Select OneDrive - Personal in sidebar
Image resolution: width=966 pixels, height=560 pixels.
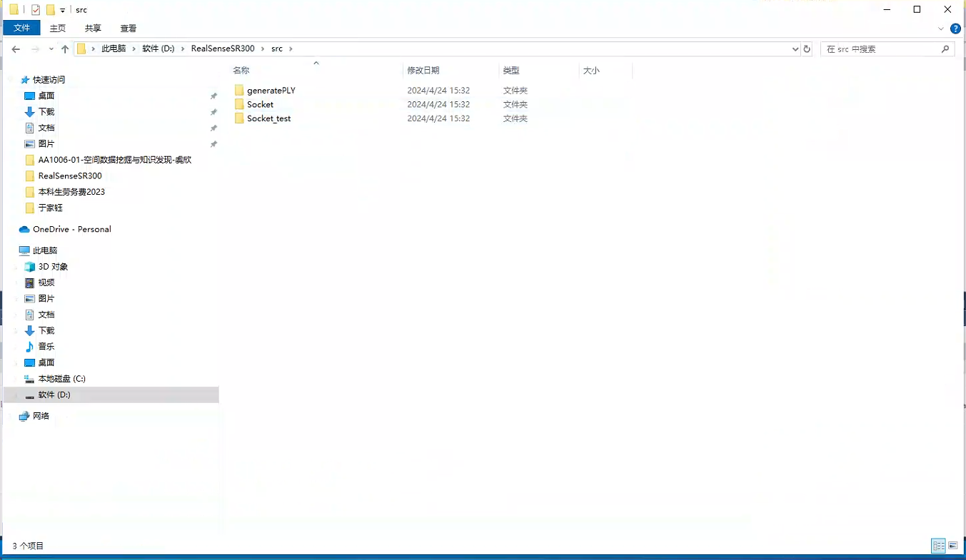(71, 229)
